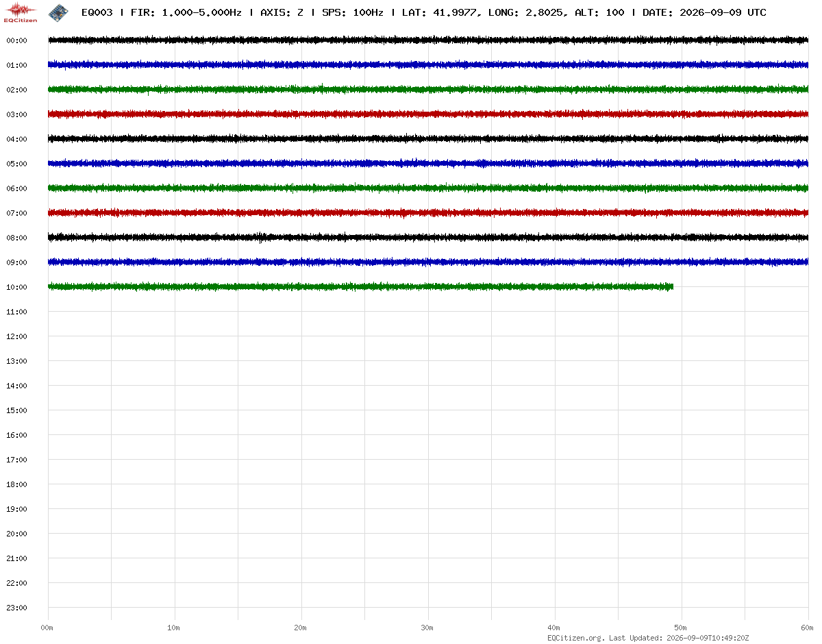Click the EQCitizen logo
822x644 pixels.
21,12
